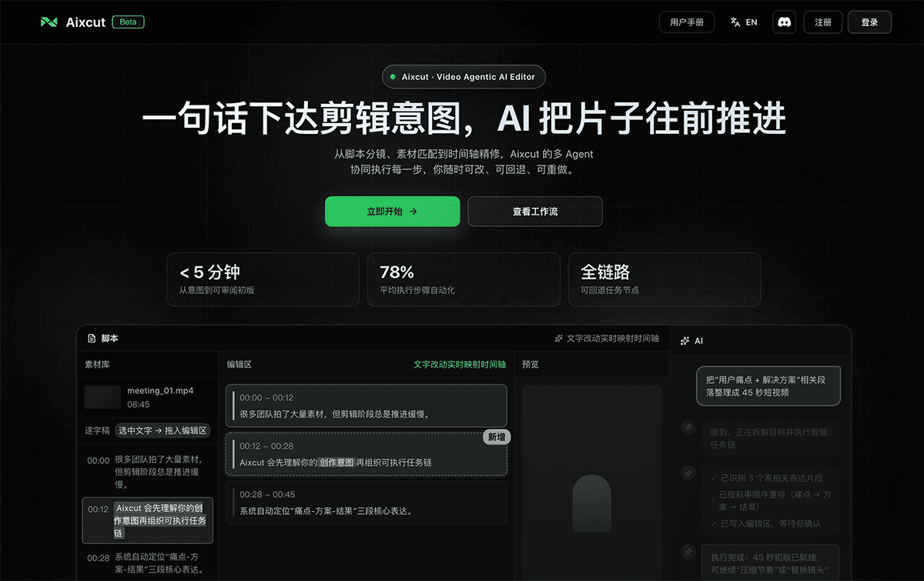Switch language to EN

(x=751, y=22)
